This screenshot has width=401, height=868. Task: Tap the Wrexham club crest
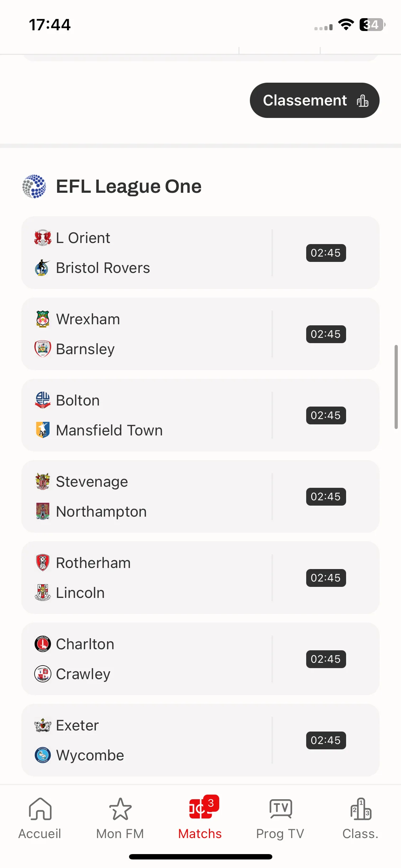[42, 319]
